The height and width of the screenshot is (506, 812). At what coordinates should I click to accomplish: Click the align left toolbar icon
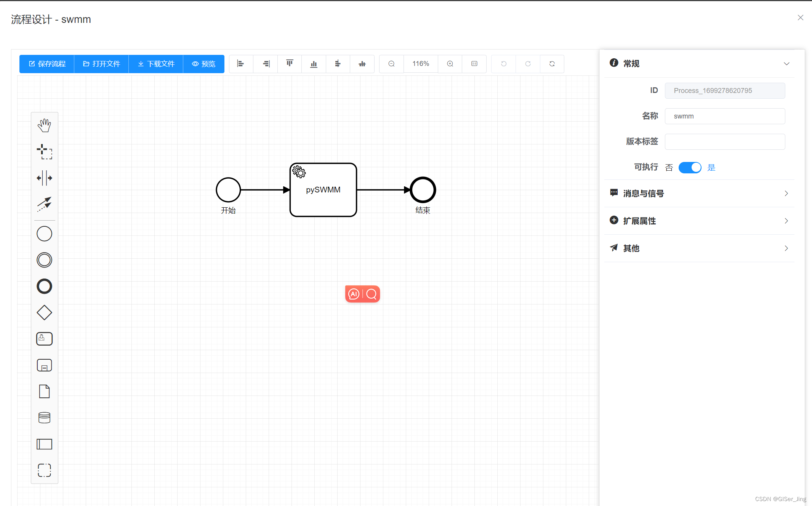pyautogui.click(x=240, y=64)
